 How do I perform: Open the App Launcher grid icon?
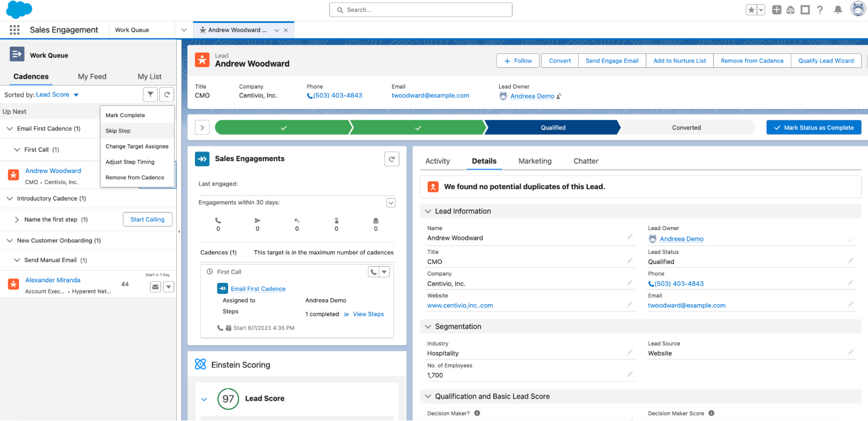[14, 30]
